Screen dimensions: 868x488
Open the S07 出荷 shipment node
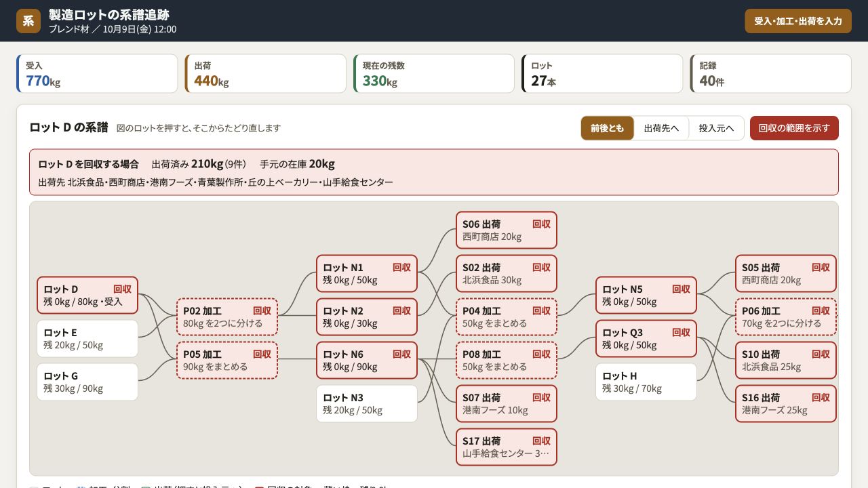[x=507, y=403]
